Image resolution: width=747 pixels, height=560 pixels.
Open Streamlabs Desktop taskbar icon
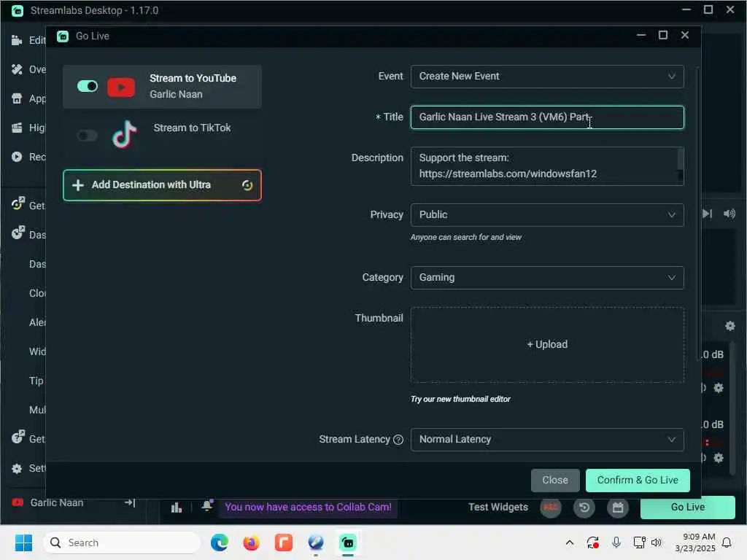(348, 542)
